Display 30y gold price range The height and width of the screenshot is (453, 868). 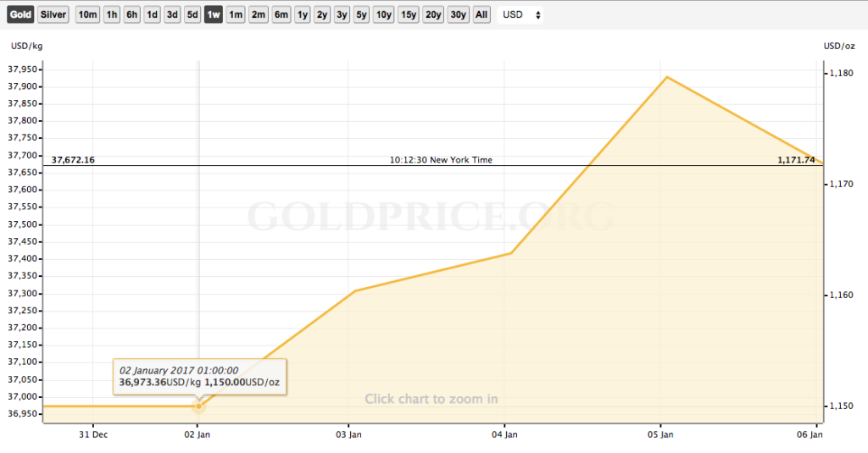click(459, 14)
